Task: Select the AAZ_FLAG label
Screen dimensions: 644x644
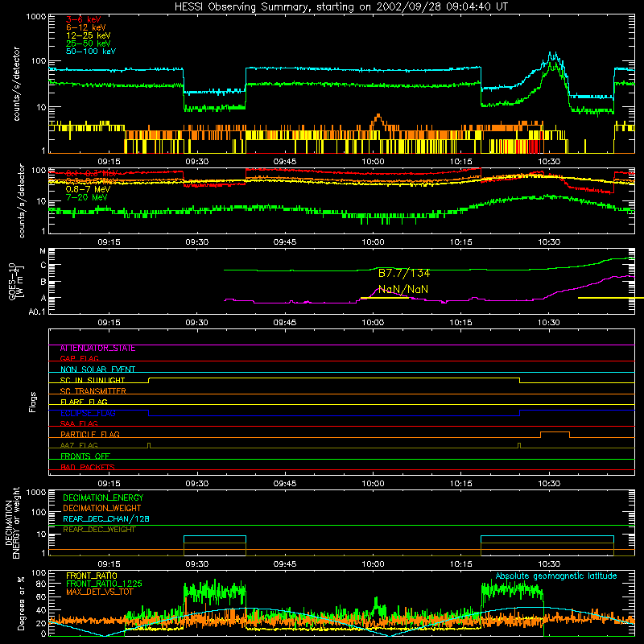Action: [79, 445]
